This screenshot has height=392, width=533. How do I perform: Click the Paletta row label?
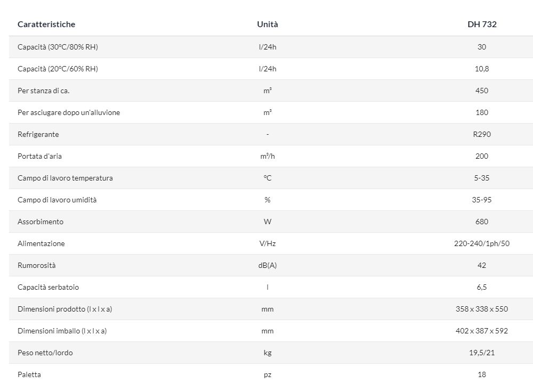[x=29, y=374]
